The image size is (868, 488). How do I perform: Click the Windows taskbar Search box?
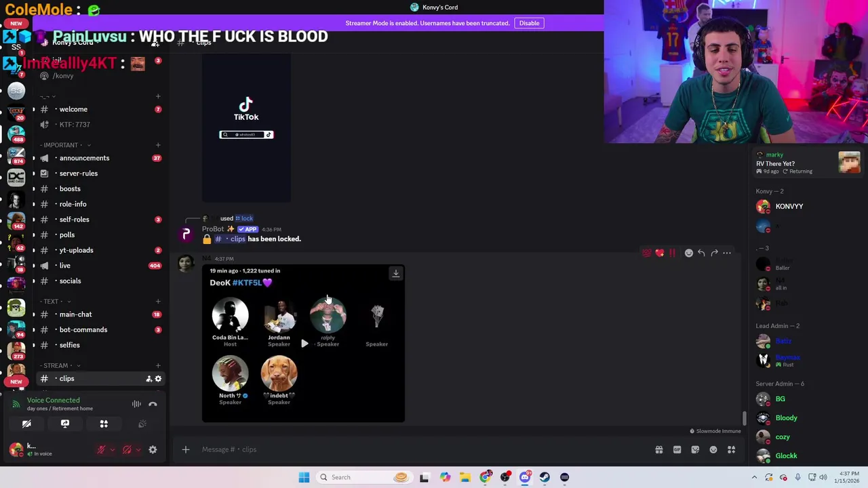click(x=364, y=477)
